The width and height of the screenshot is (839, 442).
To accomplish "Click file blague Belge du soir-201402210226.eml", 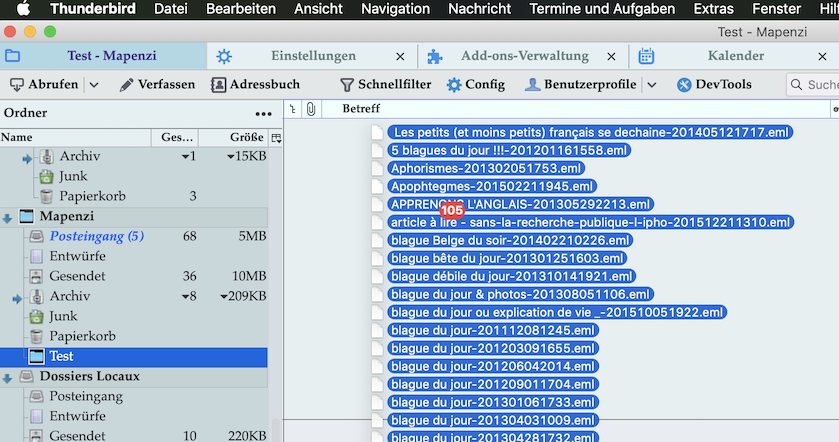I will pyautogui.click(x=510, y=240).
